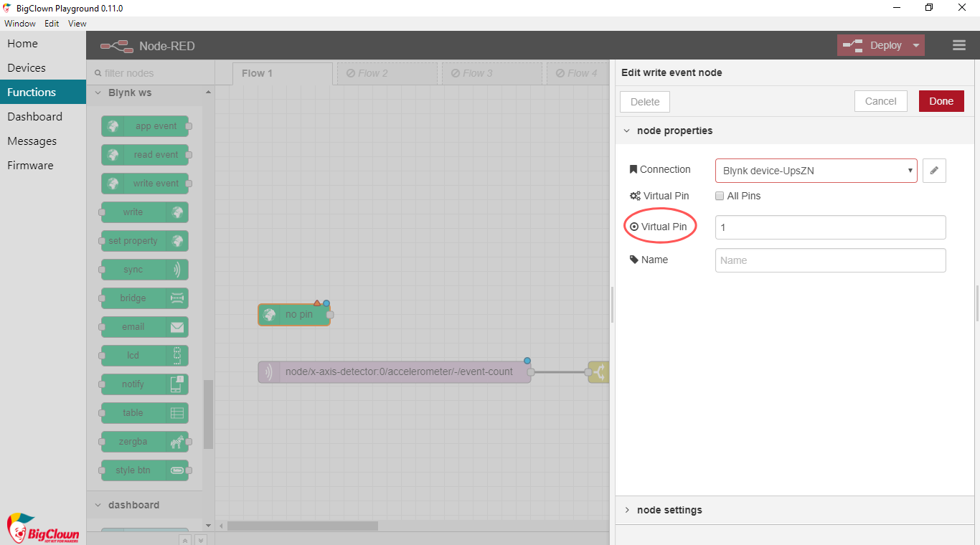Open the Window menu

coord(20,24)
